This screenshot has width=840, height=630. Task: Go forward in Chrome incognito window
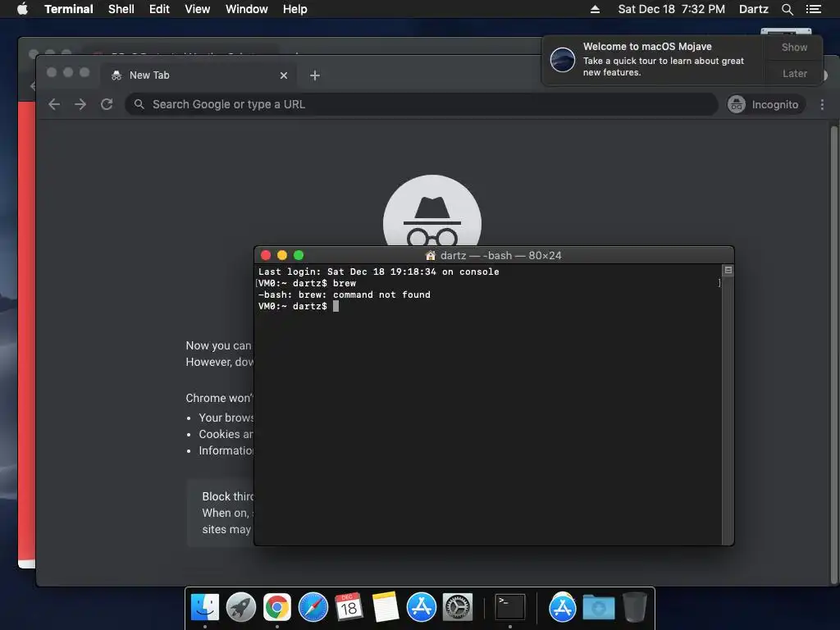[80, 104]
